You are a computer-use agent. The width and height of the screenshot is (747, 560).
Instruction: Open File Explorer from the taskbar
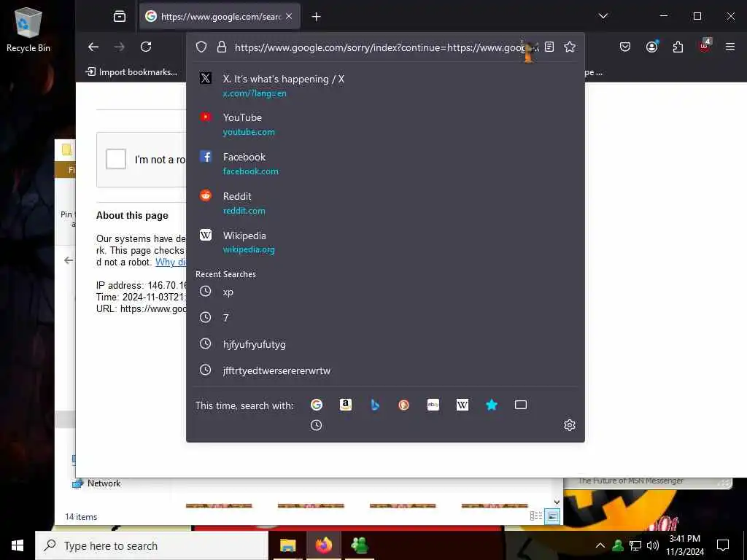coord(287,545)
